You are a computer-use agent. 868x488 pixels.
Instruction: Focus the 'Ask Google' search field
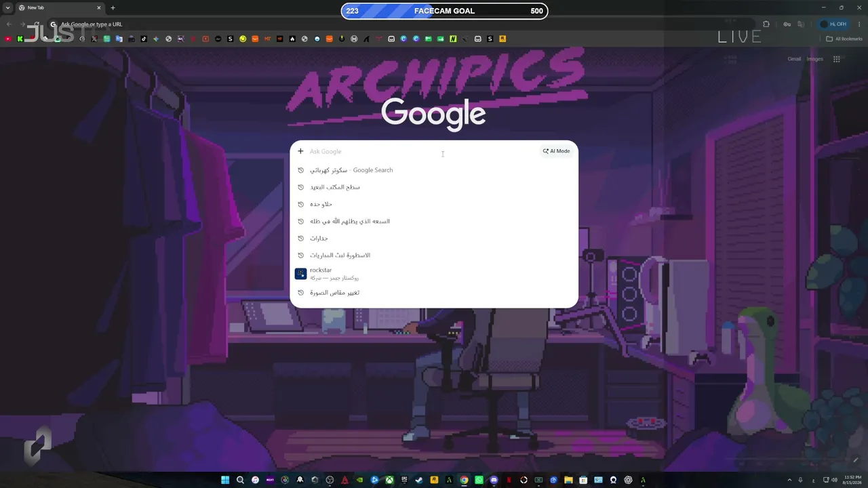420,151
